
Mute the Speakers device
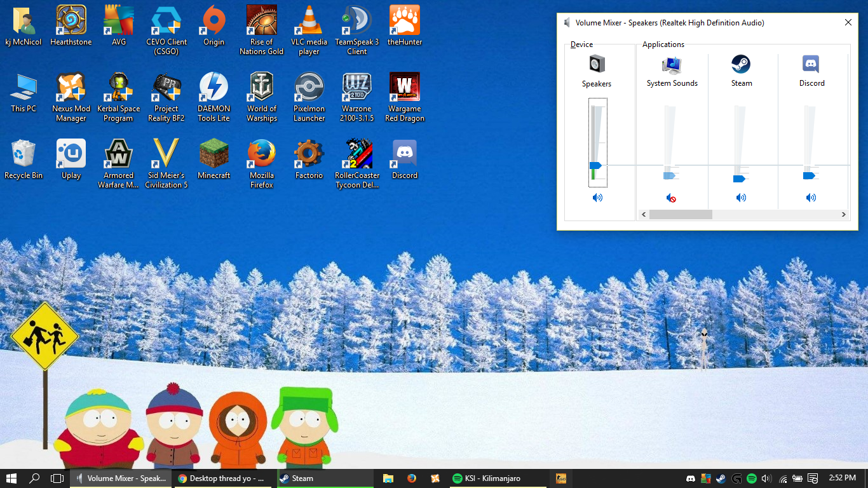597,198
